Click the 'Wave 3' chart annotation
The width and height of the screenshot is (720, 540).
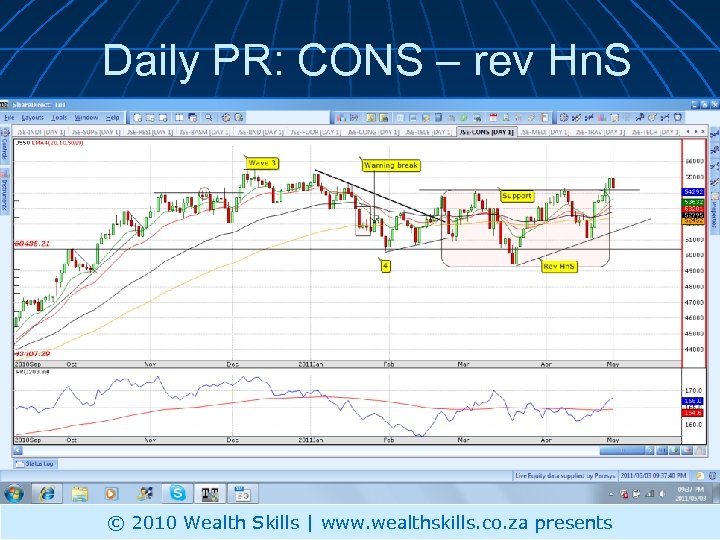tap(261, 163)
